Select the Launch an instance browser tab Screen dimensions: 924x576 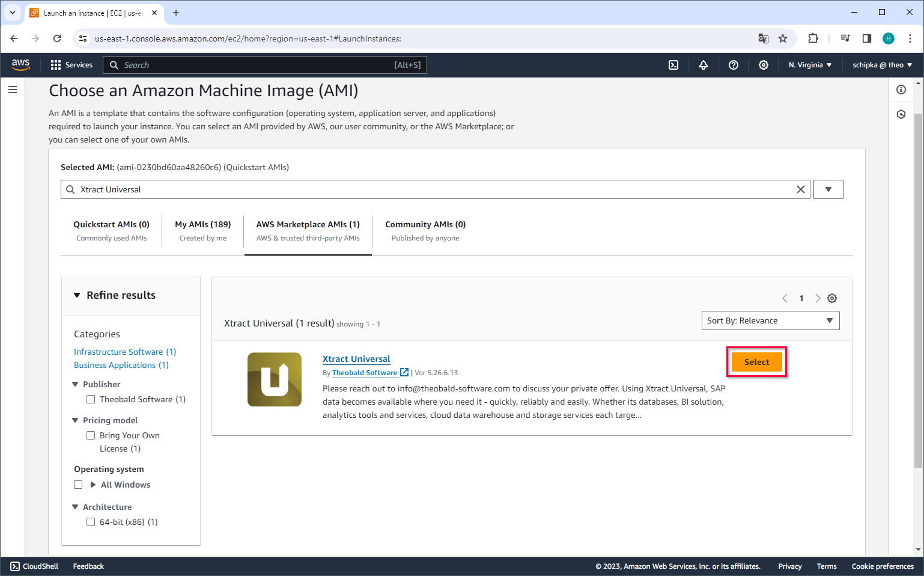point(94,13)
